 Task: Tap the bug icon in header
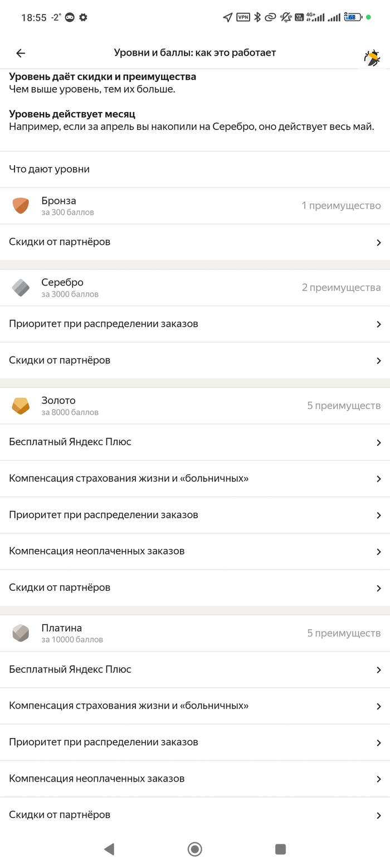coord(372,57)
